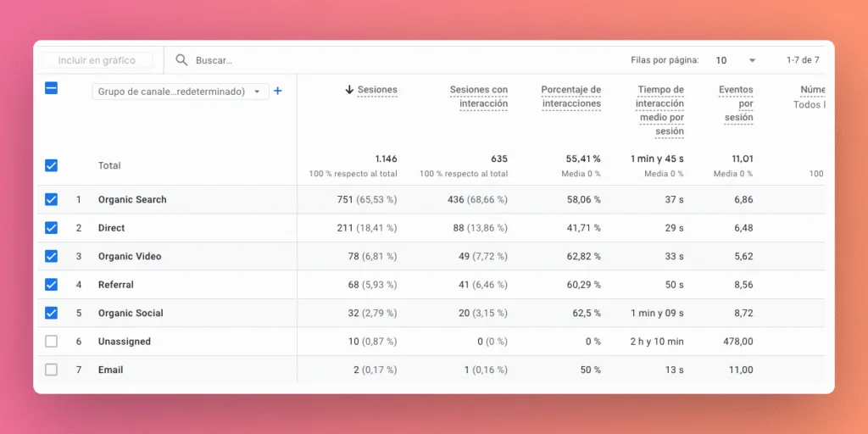This screenshot has width=868, height=434.
Task: Sort by Tiempo de interacción medio column
Action: pos(660,110)
